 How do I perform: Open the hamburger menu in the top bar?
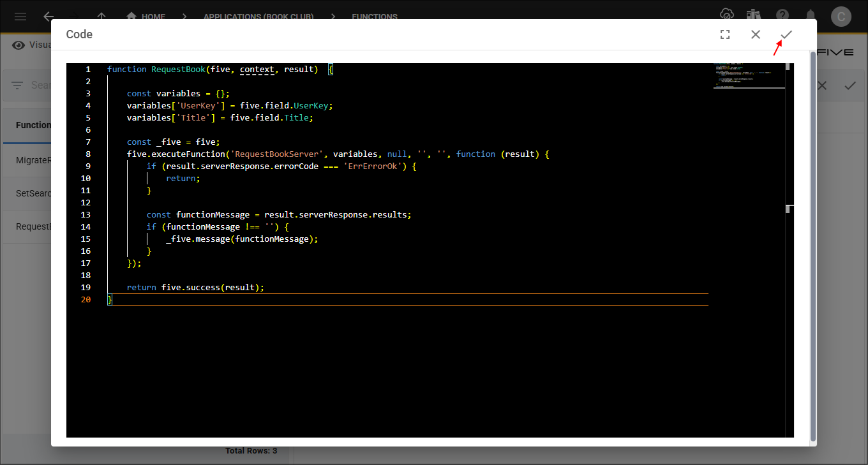20,17
